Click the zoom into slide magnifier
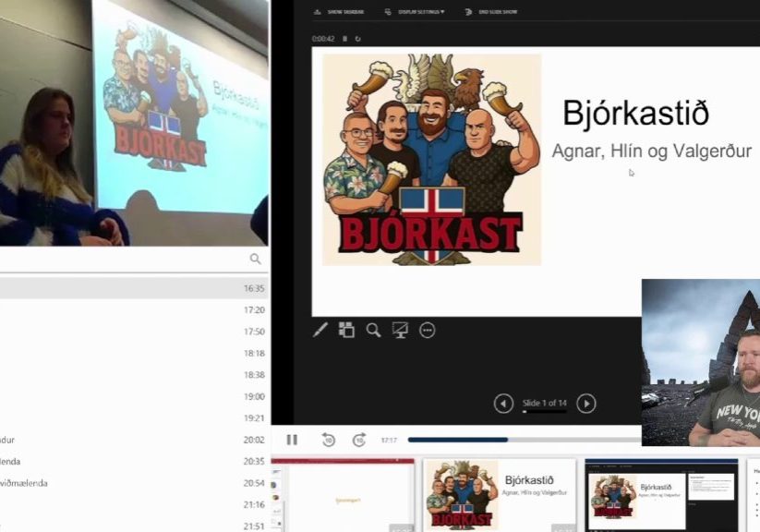 point(373,330)
